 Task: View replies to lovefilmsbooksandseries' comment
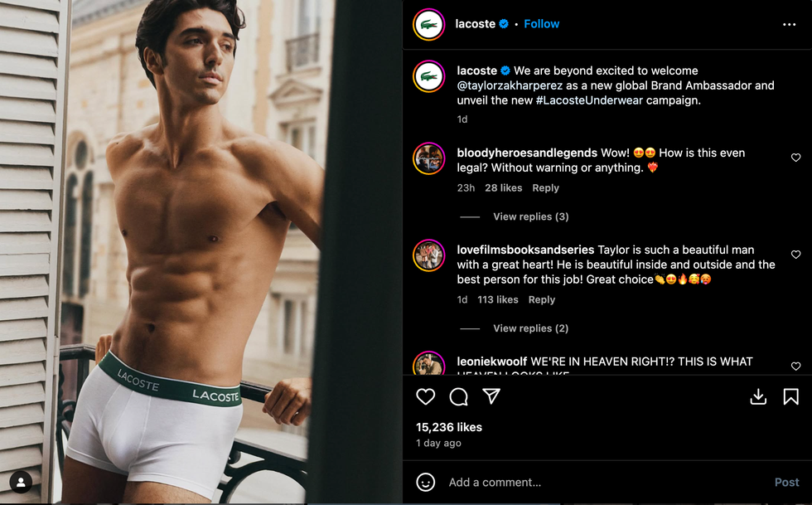pos(530,328)
